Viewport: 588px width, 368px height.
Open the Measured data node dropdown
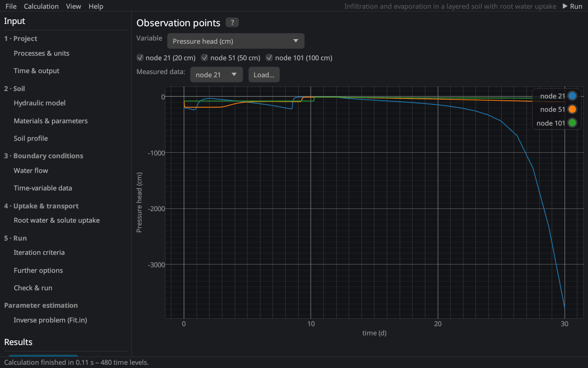coord(216,75)
